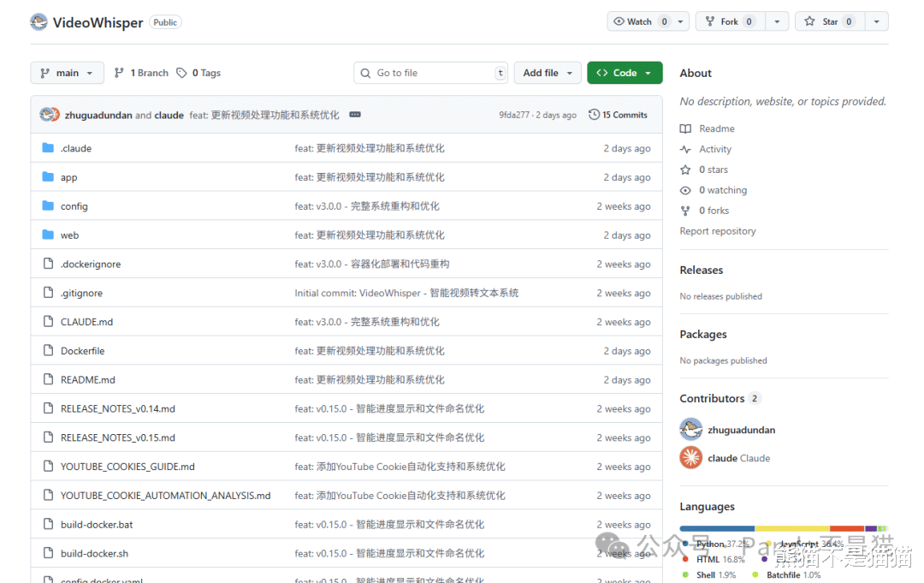This screenshot has width=924, height=583.
Task: Select the Batchfile 1.0% language entry
Action: coord(787,574)
